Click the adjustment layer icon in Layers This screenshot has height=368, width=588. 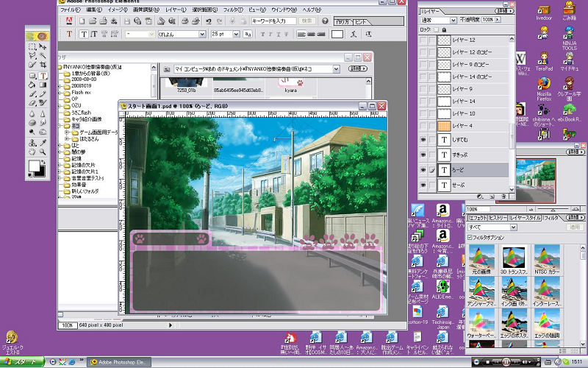(x=479, y=197)
